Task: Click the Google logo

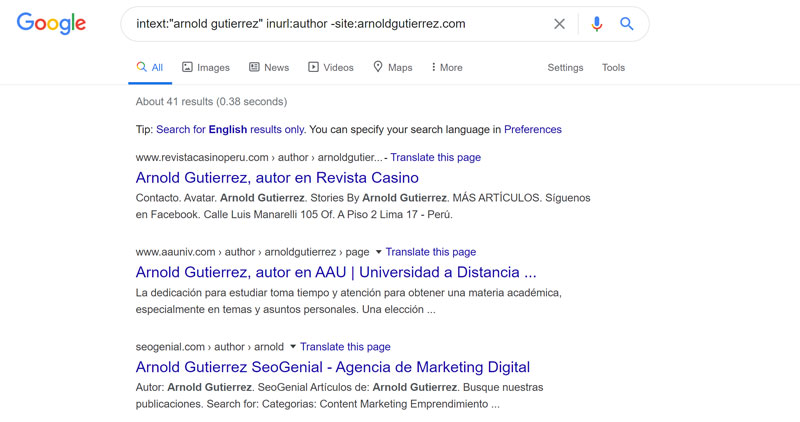Action: 51,23
